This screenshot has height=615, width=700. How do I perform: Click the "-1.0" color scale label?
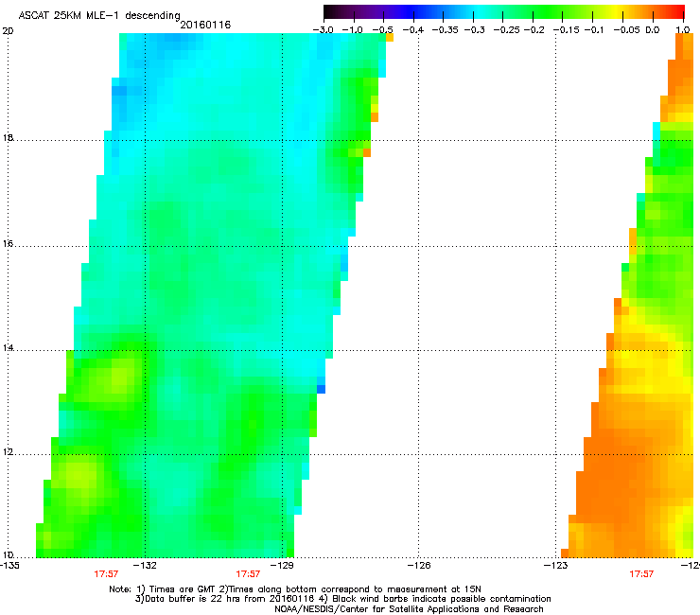pos(353,30)
